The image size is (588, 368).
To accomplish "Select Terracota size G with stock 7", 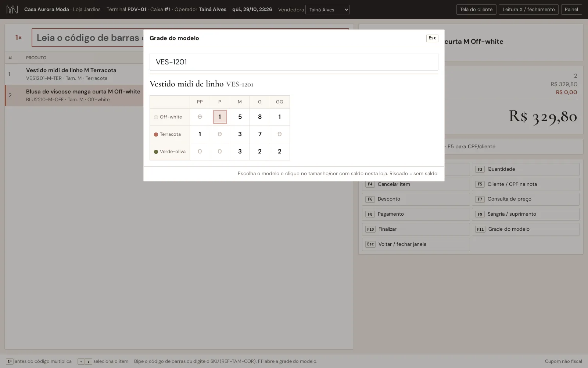I will (260, 134).
